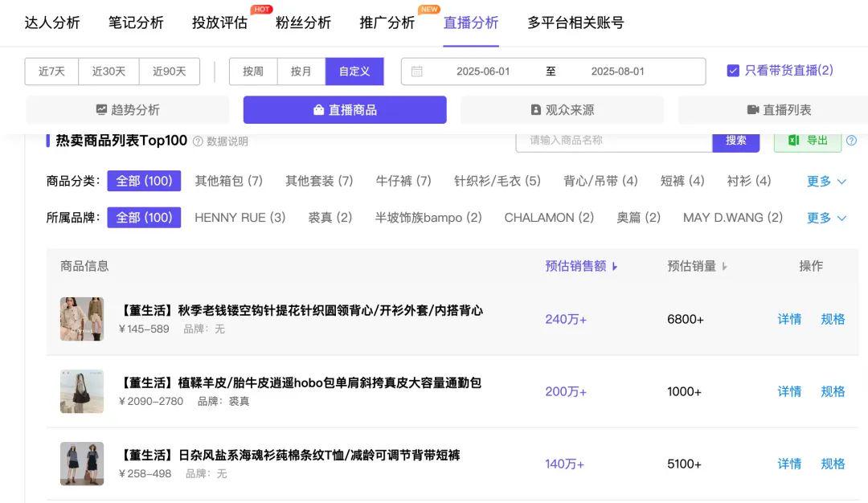Filter brand CHALAMON (2)
Viewport: 868px width, 503px height.
[549, 218]
